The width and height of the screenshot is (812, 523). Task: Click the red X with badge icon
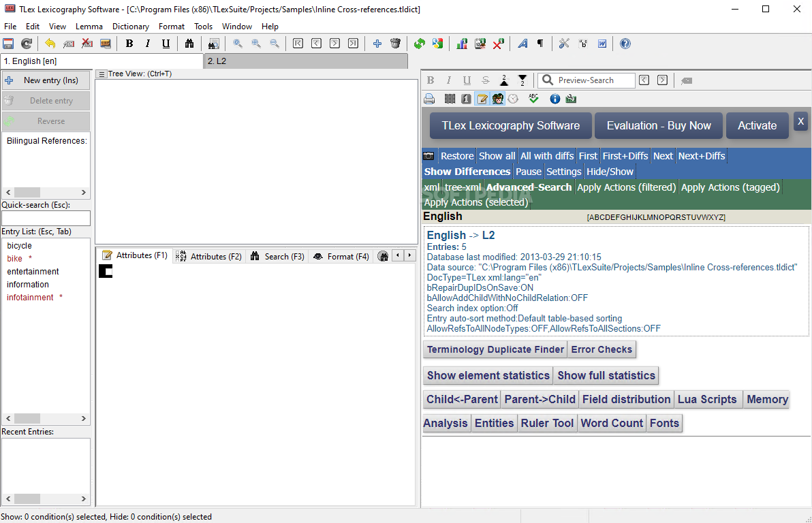(x=499, y=44)
